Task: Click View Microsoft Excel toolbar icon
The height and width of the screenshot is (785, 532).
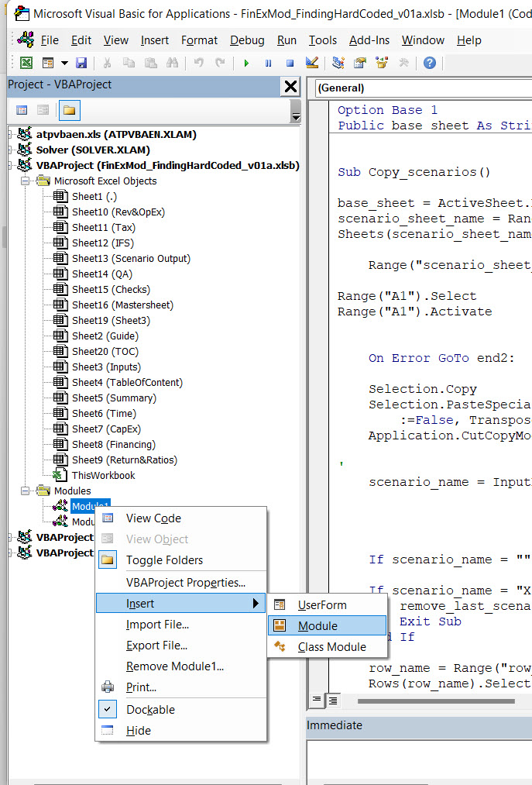Action: (26, 63)
